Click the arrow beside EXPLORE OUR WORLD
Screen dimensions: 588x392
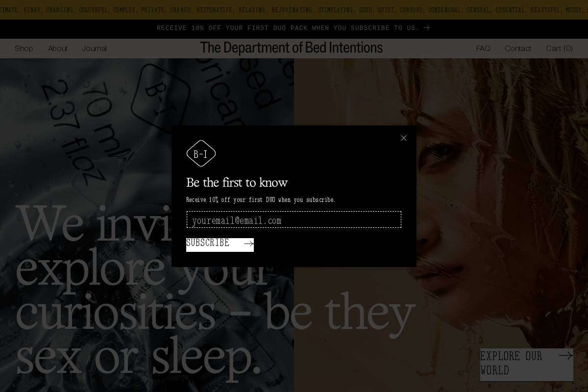(565, 355)
